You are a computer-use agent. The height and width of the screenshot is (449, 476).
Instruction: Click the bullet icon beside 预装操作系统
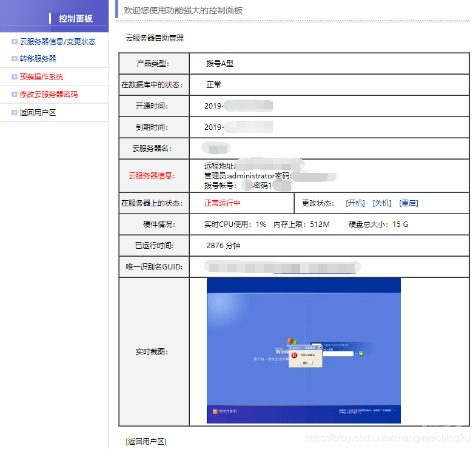click(15, 76)
